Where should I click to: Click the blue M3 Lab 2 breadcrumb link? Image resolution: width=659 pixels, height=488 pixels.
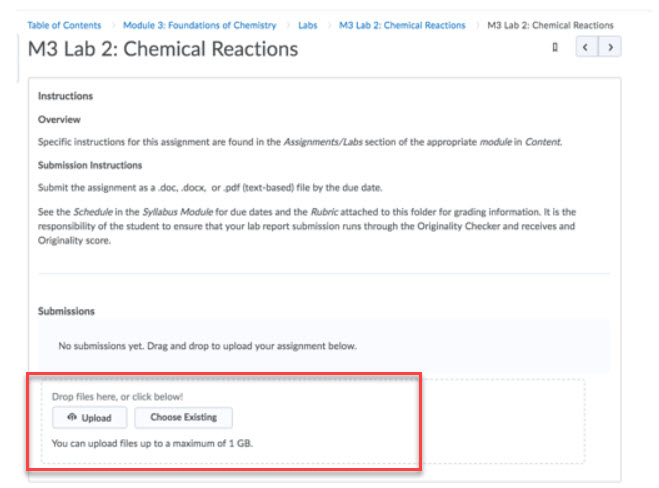402,25
